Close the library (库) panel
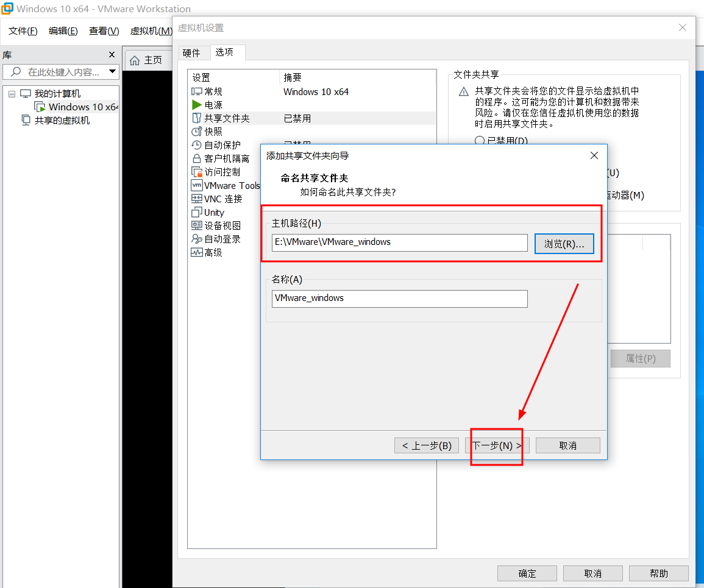The height and width of the screenshot is (588, 704). [x=112, y=55]
